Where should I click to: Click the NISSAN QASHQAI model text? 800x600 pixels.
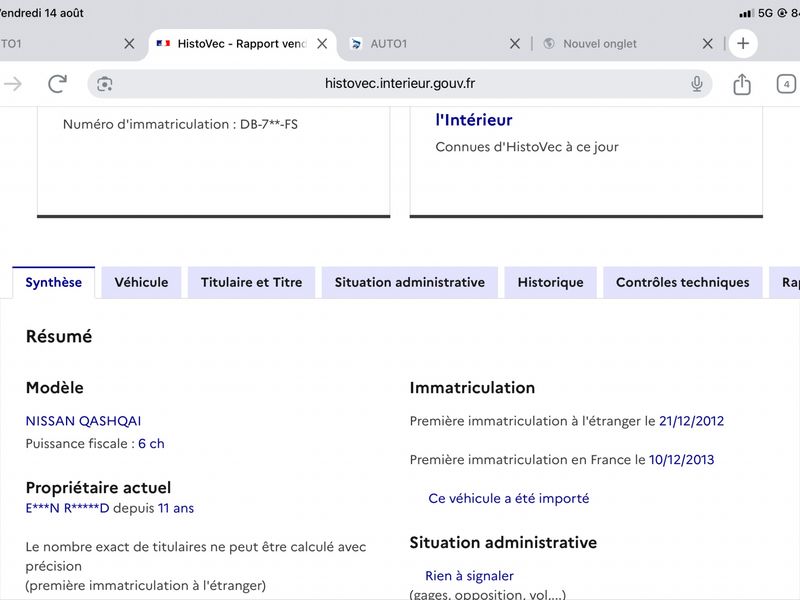(83, 421)
